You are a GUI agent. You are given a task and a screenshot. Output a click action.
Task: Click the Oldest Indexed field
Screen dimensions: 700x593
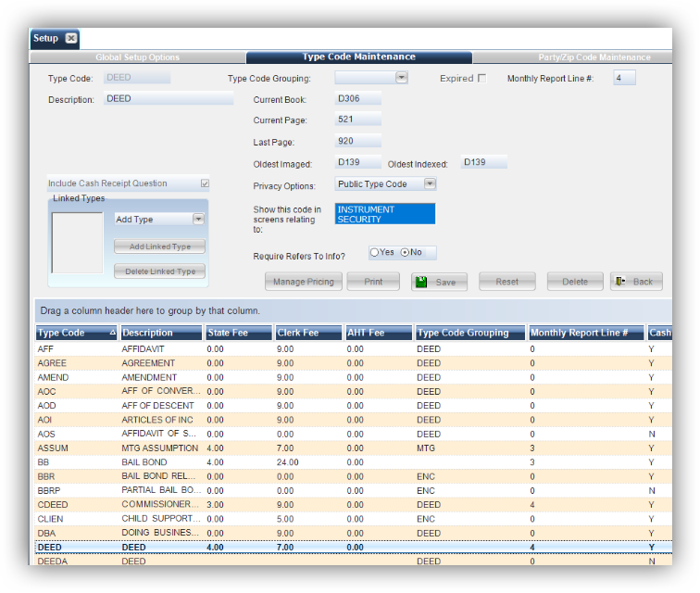point(484,162)
